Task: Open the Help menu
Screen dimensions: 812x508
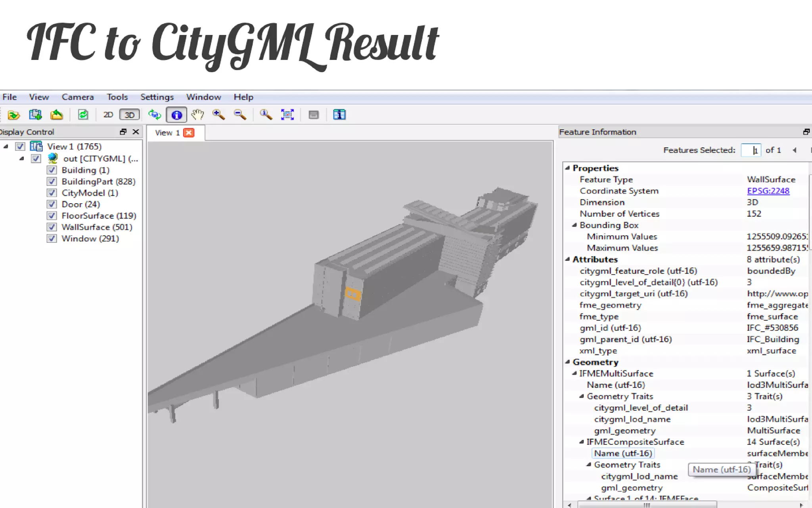Action: 243,97
